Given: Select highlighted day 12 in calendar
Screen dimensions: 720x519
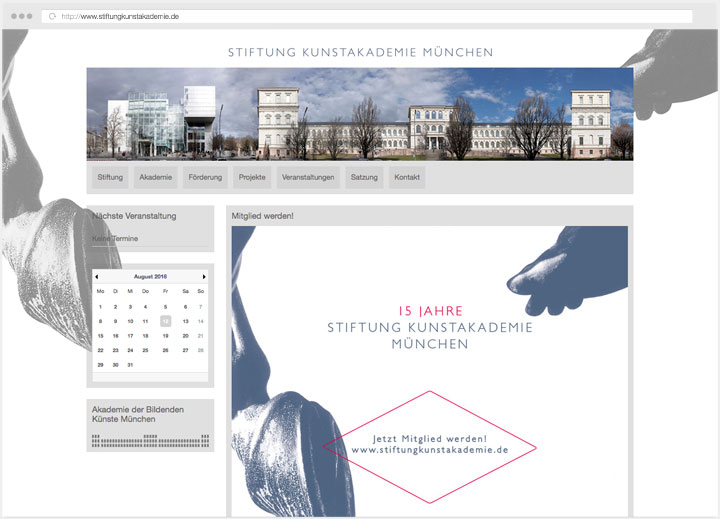Looking at the screenshot, I should tap(165, 321).
